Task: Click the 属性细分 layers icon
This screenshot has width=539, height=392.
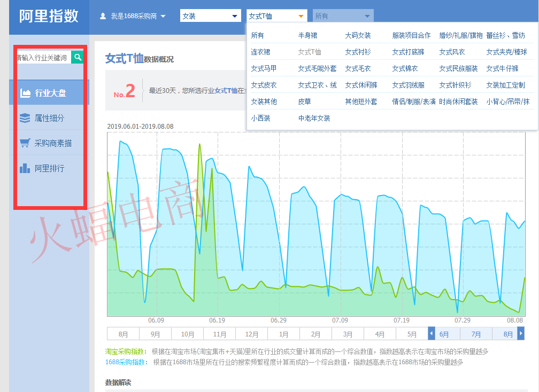Action: [x=25, y=118]
